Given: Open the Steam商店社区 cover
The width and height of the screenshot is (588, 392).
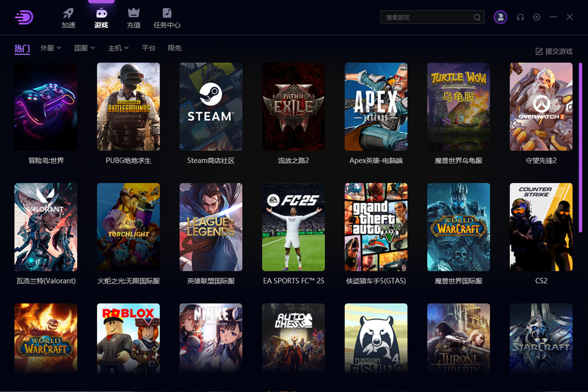Looking at the screenshot, I should pos(211,107).
